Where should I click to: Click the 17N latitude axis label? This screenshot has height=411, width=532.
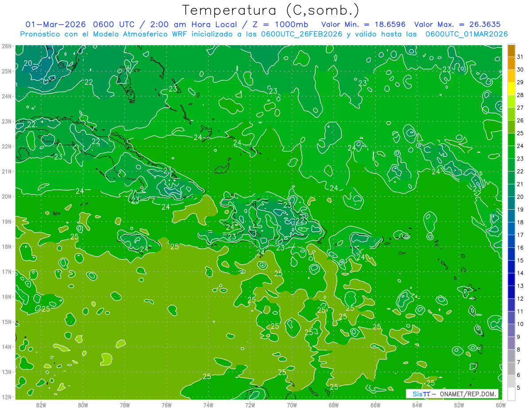[6, 271]
